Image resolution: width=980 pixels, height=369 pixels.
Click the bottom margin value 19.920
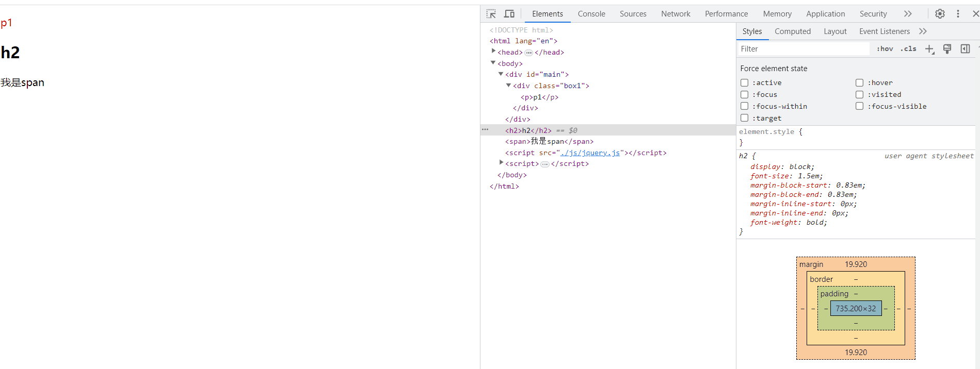856,353
